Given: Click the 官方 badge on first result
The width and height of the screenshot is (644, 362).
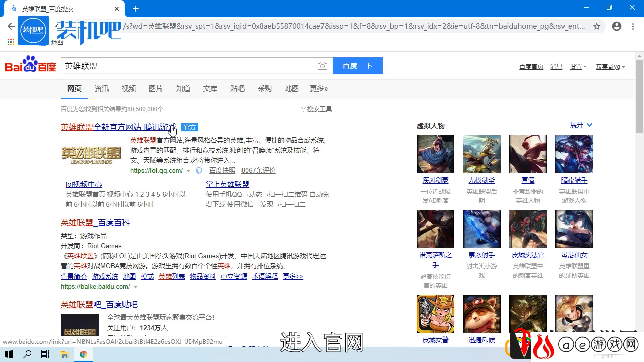Looking at the screenshot, I should (x=190, y=127).
